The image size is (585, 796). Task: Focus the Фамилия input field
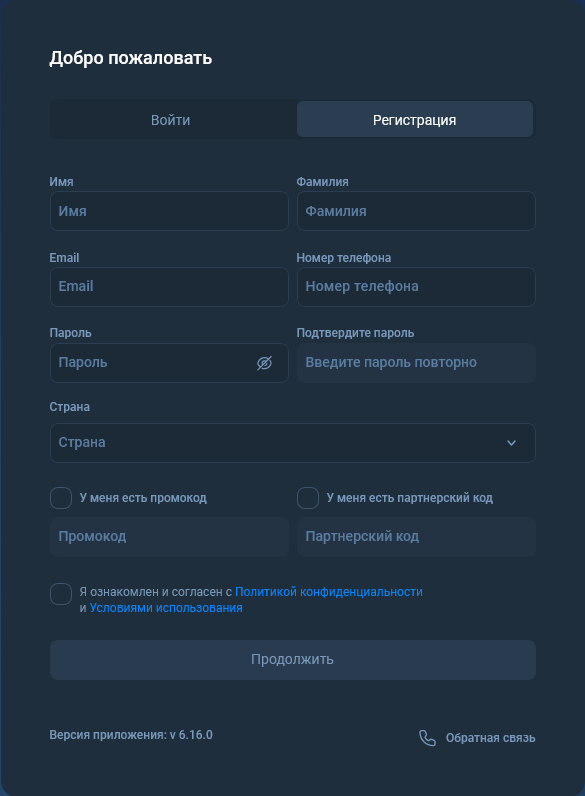[416, 211]
